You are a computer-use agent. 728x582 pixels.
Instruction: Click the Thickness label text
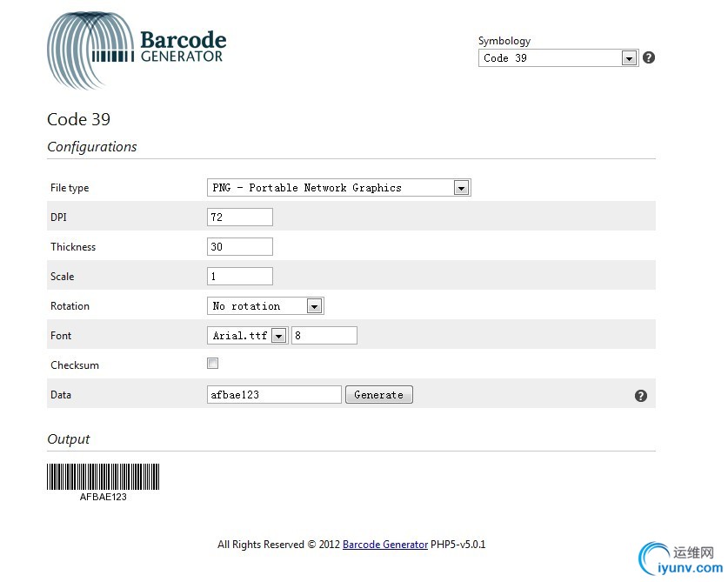73,247
